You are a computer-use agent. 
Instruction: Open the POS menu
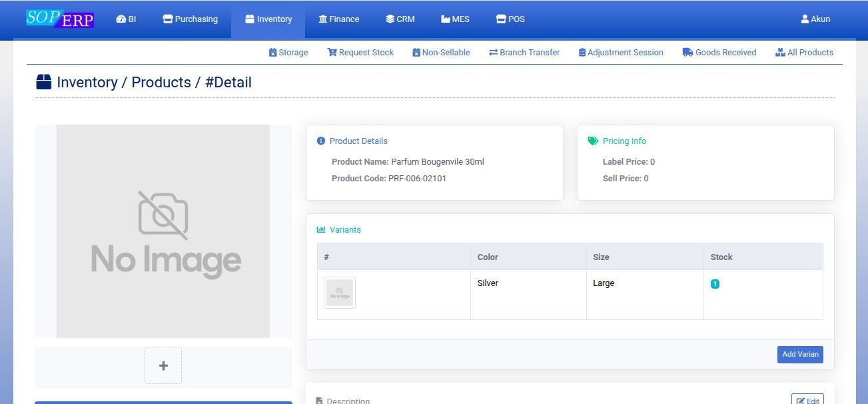[510, 19]
